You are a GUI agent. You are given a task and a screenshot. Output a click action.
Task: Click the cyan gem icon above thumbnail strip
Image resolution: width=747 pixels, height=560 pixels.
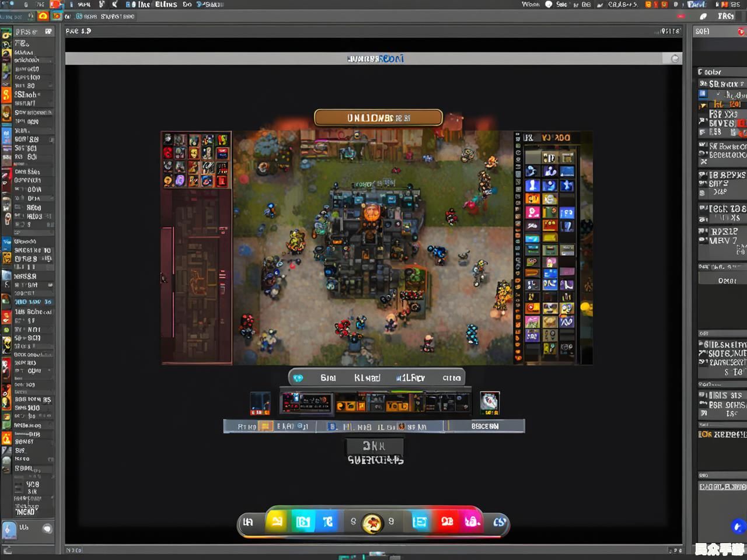pos(298,378)
